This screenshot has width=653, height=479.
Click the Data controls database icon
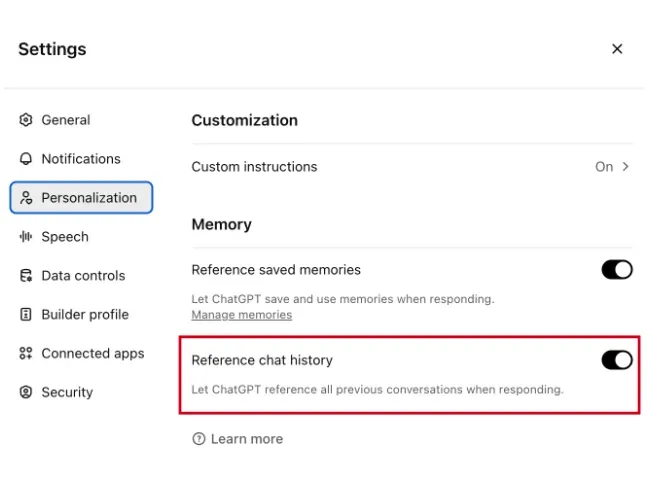tap(26, 276)
